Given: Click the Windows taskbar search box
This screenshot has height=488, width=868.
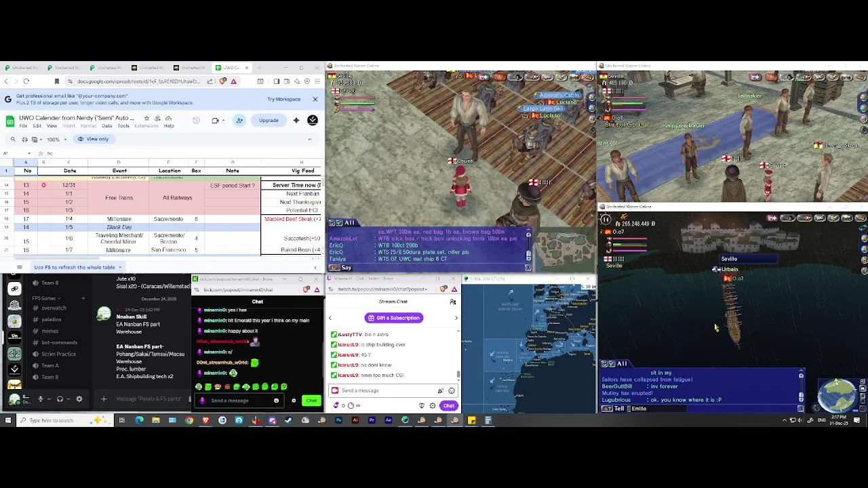Looking at the screenshot, I should [x=64, y=420].
